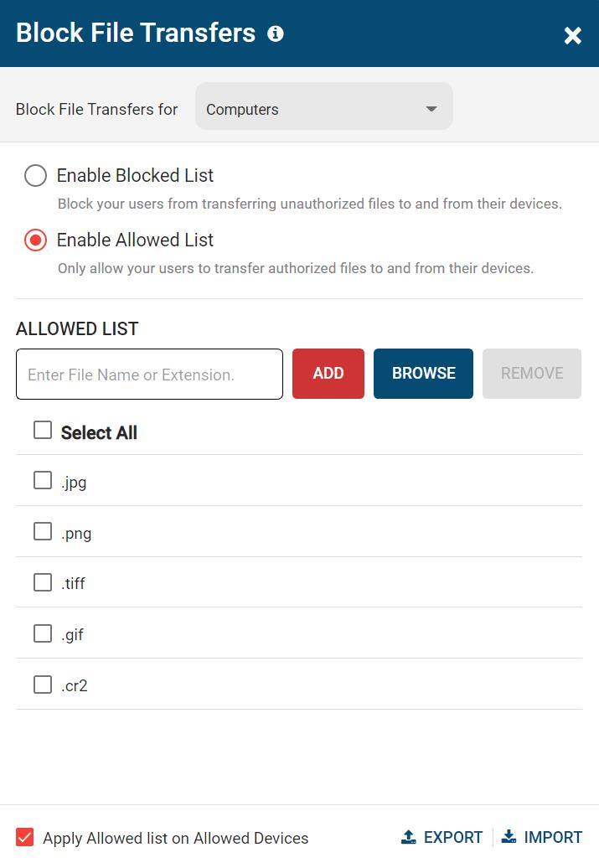Viewport: 599px width, 868px height.
Task: Click the Export upload icon
Action: (x=408, y=836)
